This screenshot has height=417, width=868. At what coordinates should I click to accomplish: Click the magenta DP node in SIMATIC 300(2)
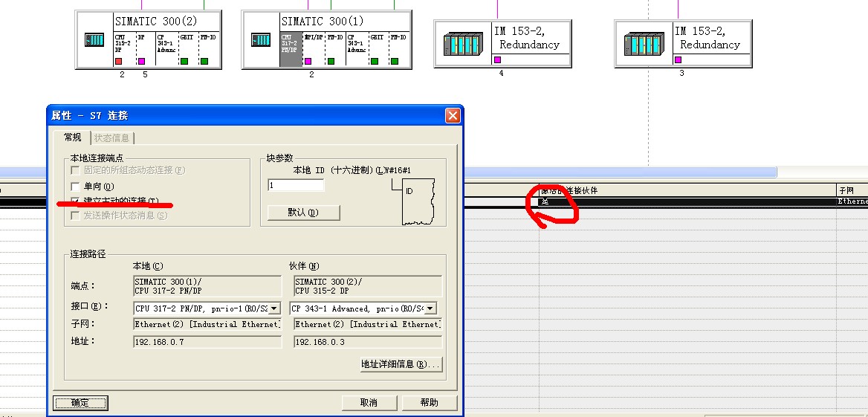(141, 61)
